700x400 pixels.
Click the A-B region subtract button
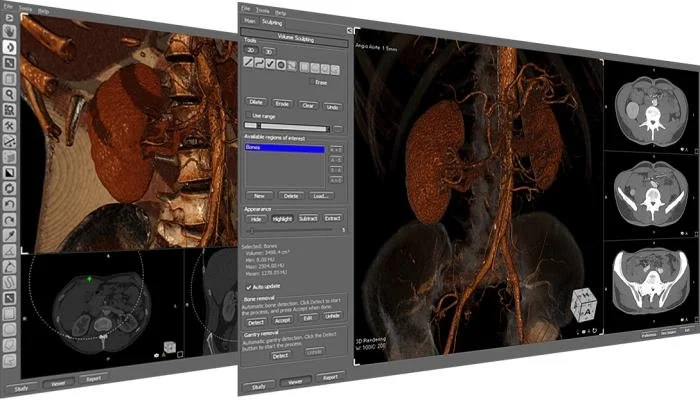(x=336, y=160)
